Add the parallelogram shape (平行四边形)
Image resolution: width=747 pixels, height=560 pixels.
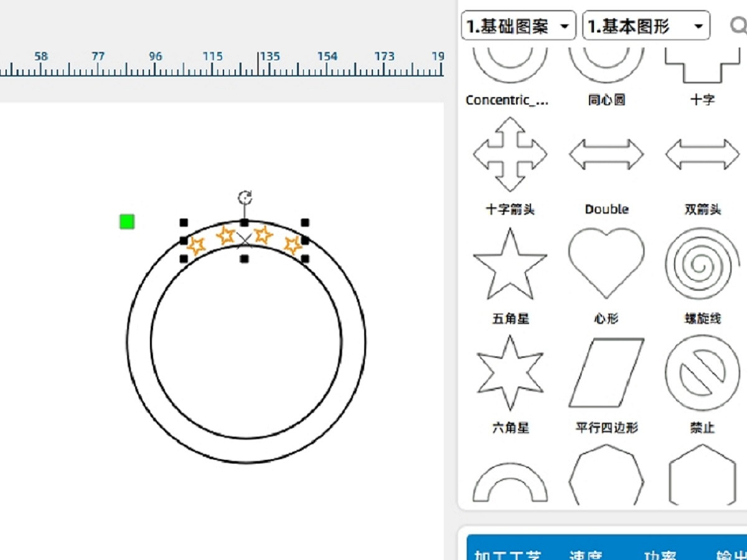click(x=606, y=373)
